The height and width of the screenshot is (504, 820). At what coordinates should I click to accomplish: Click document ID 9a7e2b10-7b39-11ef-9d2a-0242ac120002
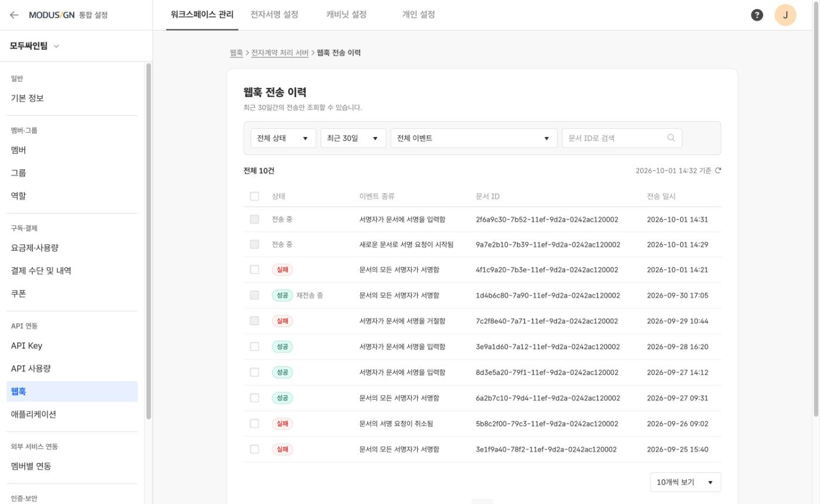pos(548,245)
